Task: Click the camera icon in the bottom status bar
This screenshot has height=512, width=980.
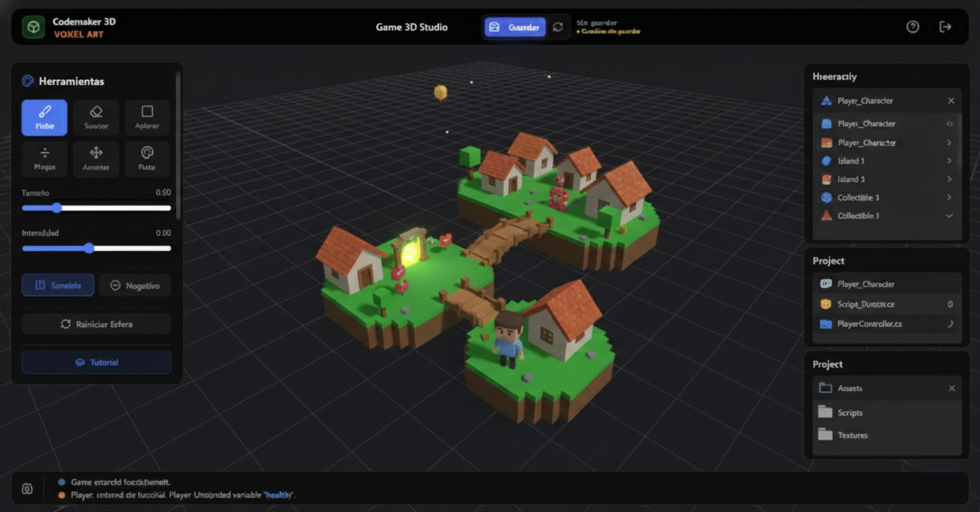Action: 27,488
